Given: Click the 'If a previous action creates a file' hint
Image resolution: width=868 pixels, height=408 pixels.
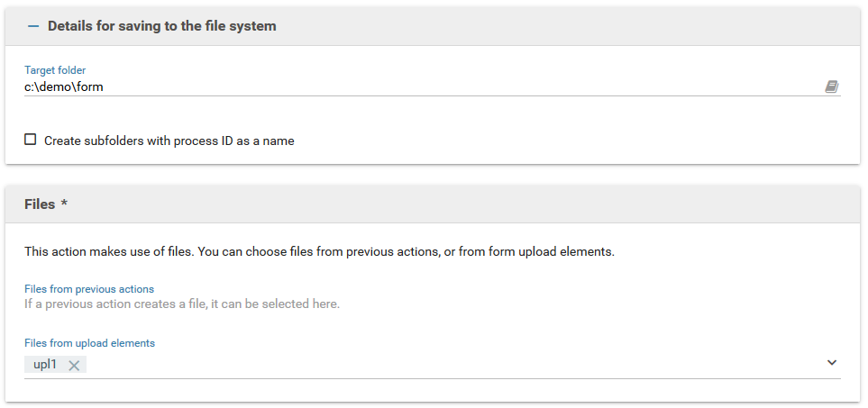Looking at the screenshot, I should 181,304.
